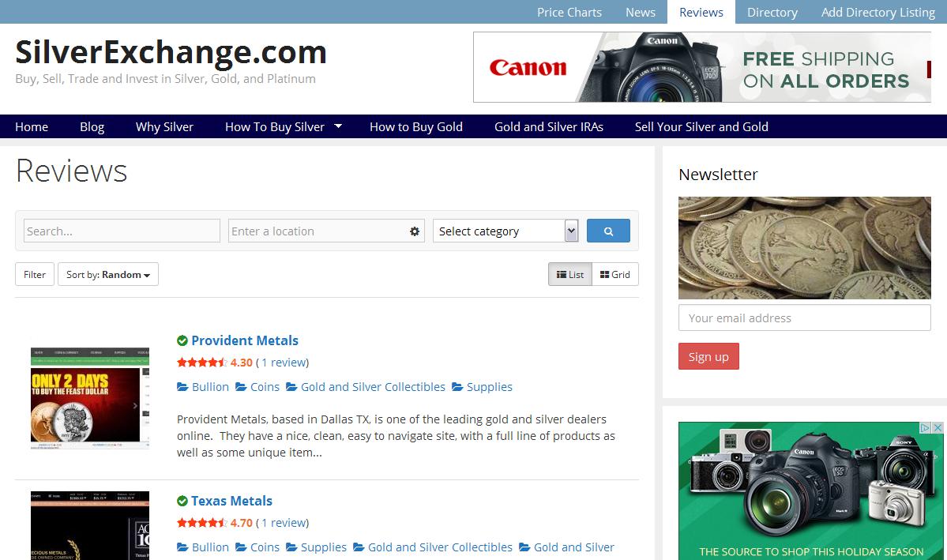Switch to List view
947x560 pixels.
point(570,274)
